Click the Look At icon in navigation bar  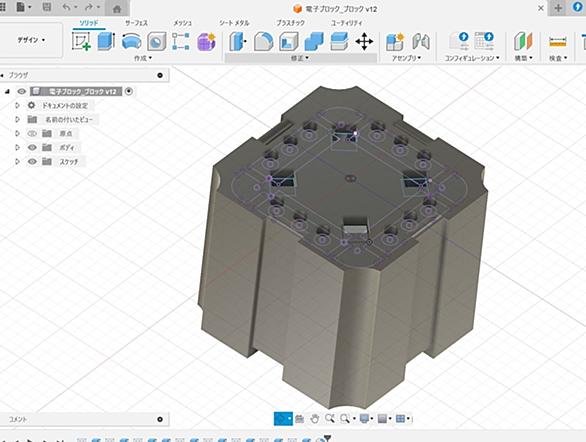click(x=299, y=419)
